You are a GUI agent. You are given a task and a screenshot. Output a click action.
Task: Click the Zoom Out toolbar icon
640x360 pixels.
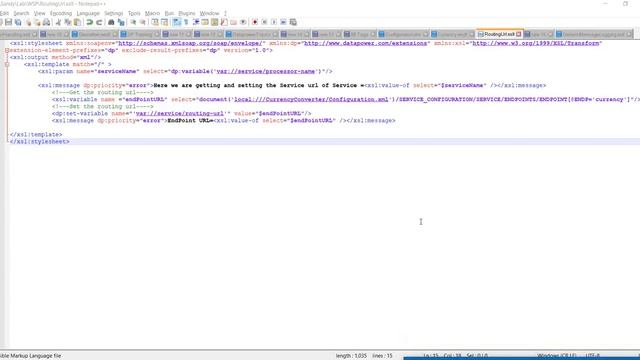[142, 22]
